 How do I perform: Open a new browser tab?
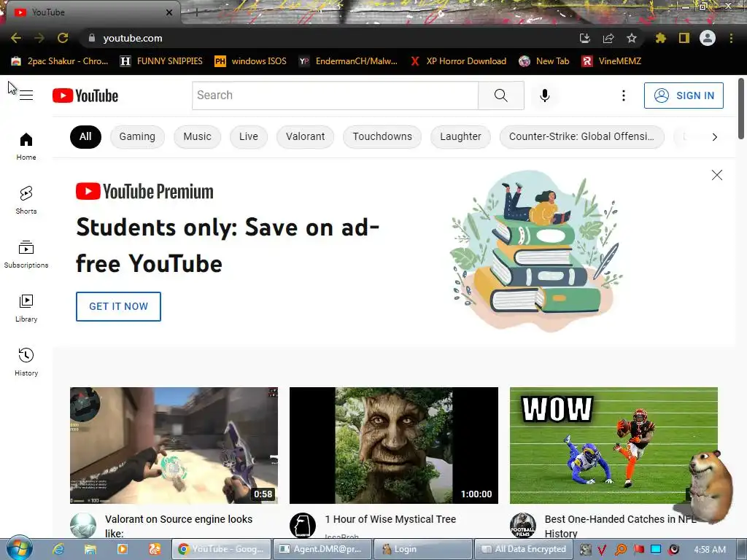tap(196, 12)
